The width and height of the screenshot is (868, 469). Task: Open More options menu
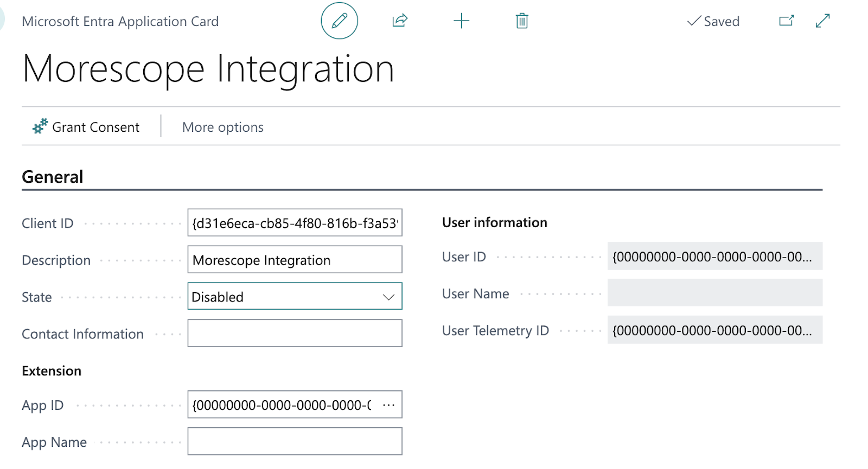(x=223, y=127)
